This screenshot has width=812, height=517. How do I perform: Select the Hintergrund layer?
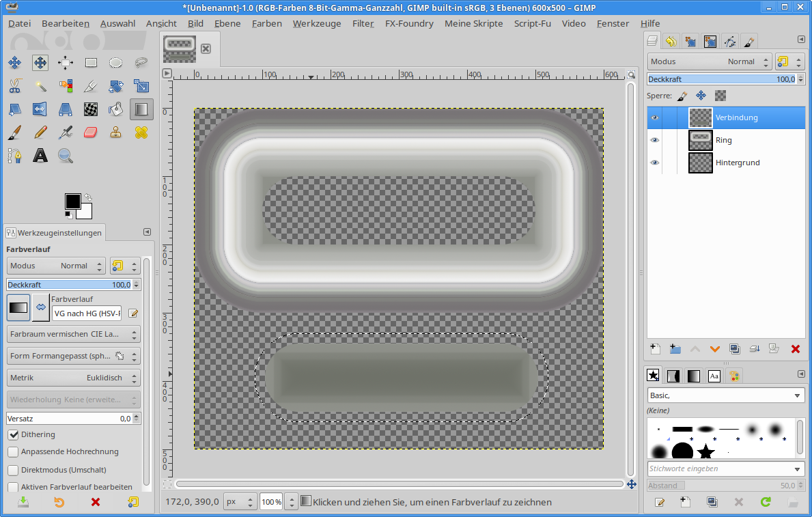pos(738,163)
